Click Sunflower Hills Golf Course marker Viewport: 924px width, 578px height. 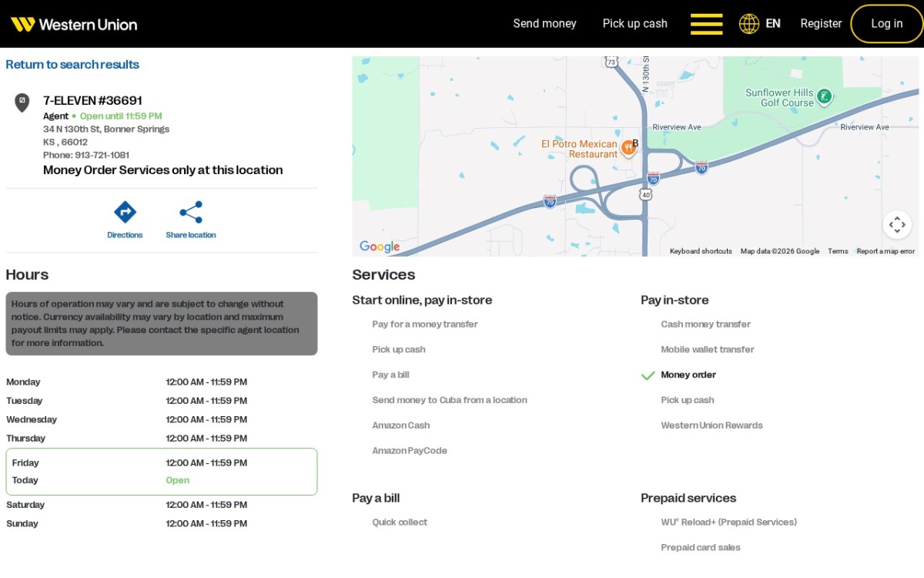point(824,96)
